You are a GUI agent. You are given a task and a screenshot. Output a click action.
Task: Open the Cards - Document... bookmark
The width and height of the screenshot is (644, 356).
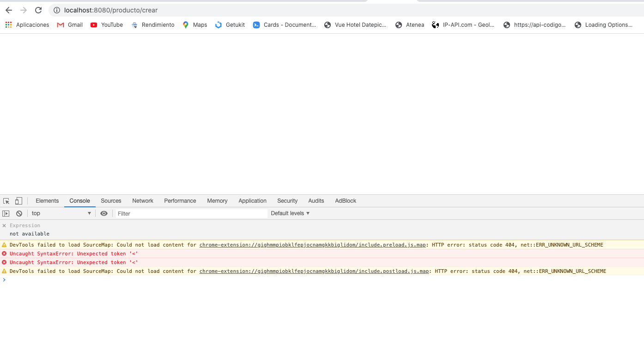coord(285,25)
